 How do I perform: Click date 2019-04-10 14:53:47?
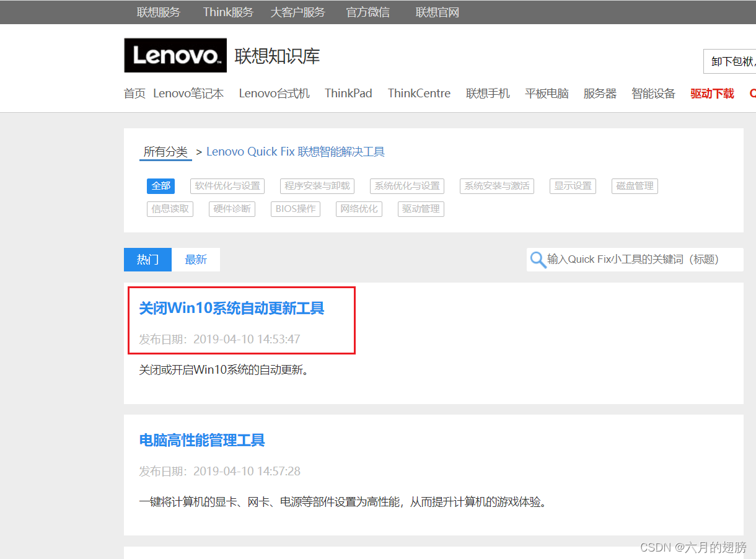pos(247,339)
